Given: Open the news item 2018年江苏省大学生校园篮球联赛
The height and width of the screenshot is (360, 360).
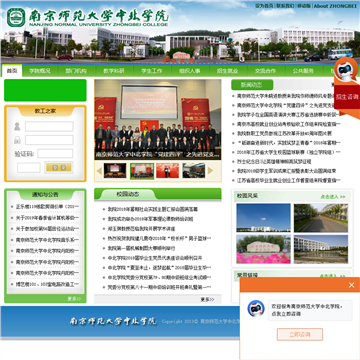Looking at the screenshot, I should (289, 152).
